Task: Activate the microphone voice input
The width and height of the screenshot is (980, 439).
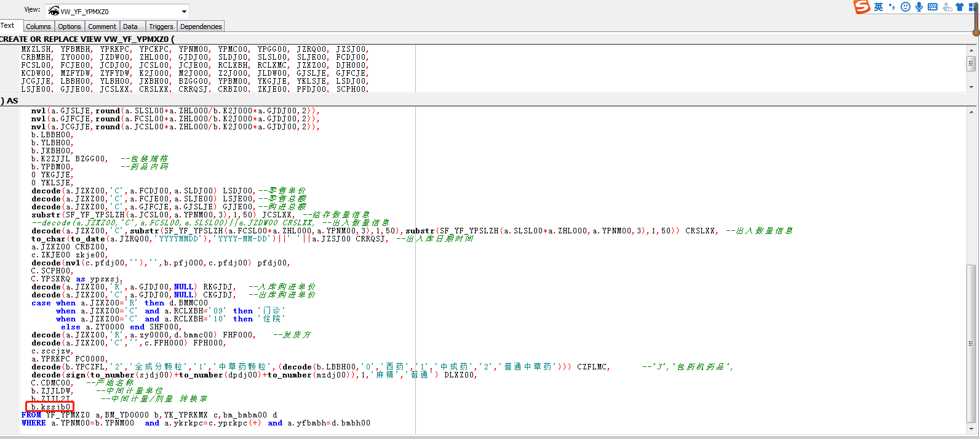Action: pos(919,7)
